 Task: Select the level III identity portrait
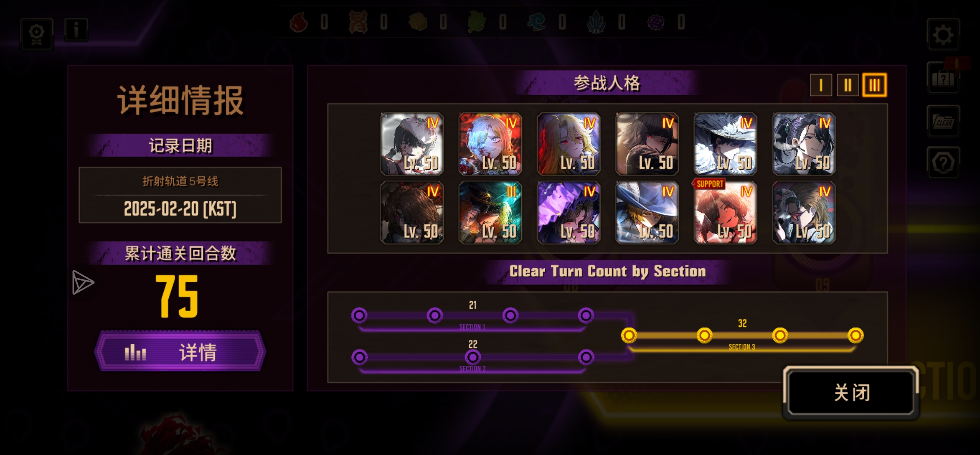(x=490, y=212)
